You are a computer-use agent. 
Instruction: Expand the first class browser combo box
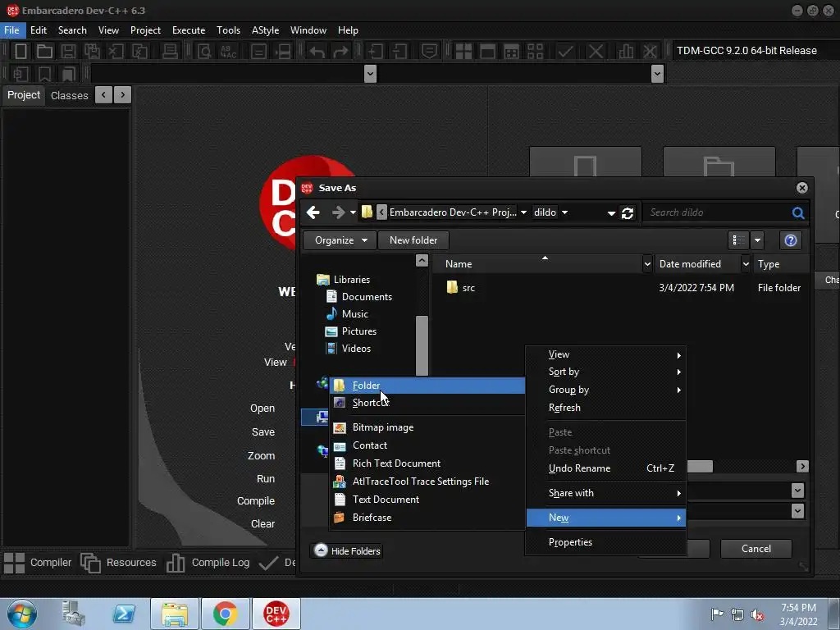pos(370,73)
